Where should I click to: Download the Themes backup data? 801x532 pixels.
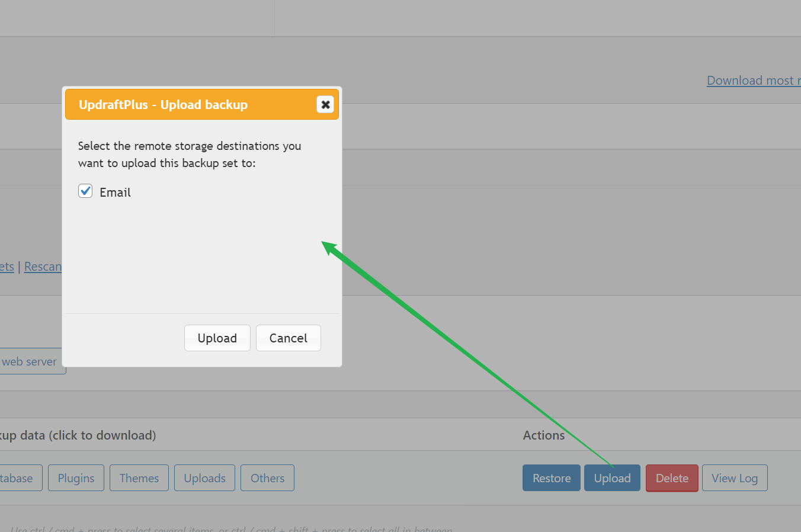[139, 478]
